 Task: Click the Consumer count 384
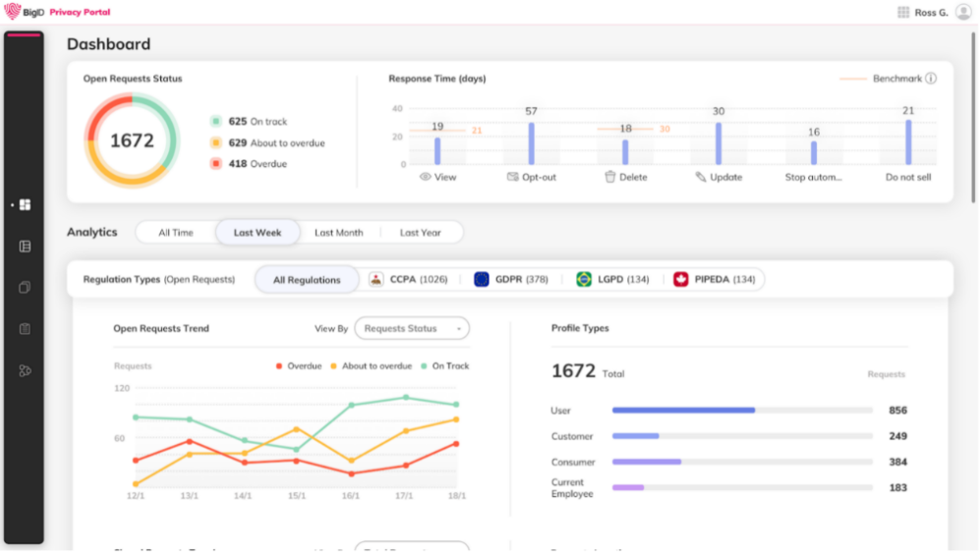tap(897, 462)
